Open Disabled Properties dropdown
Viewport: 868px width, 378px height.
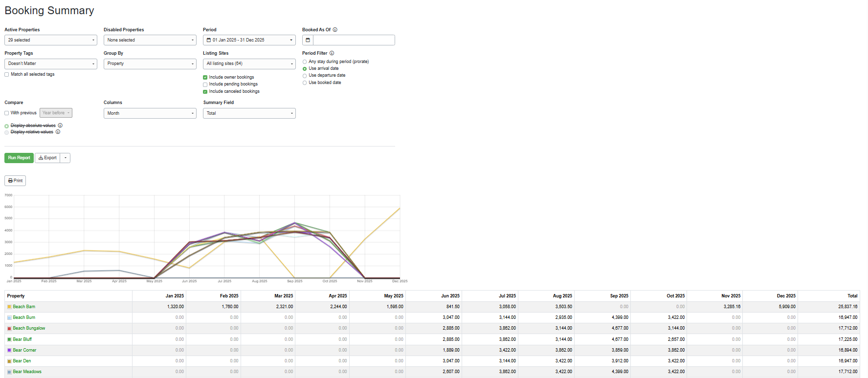coord(150,40)
